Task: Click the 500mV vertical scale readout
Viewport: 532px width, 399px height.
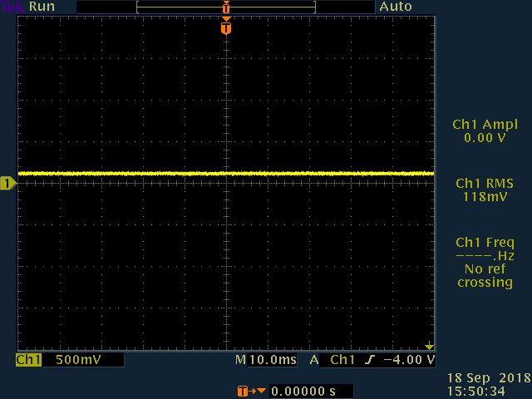Action: [78, 360]
